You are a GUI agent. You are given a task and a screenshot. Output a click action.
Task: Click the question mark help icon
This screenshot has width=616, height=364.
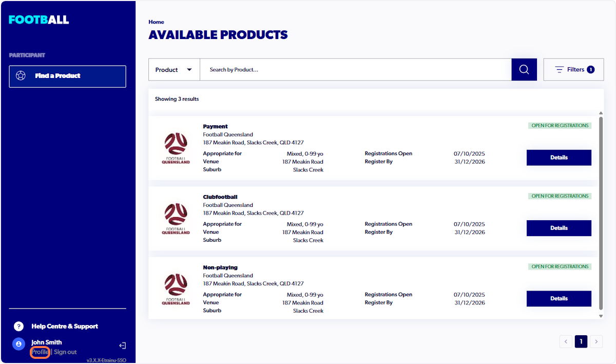point(18,327)
